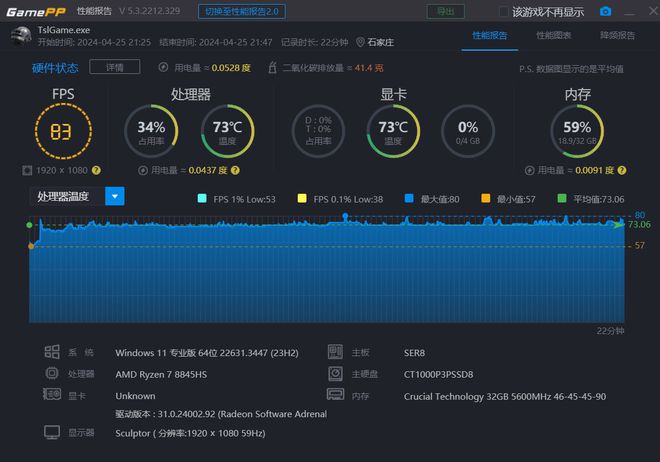Click the graphics card 73℃ temperature gauge
The width and height of the screenshot is (660, 462).
(x=393, y=131)
